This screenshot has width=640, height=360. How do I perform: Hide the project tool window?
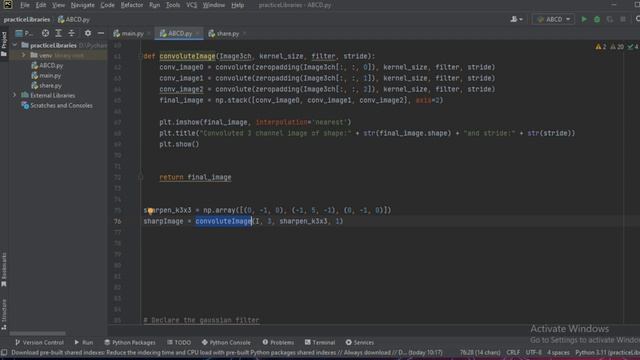click(101, 33)
